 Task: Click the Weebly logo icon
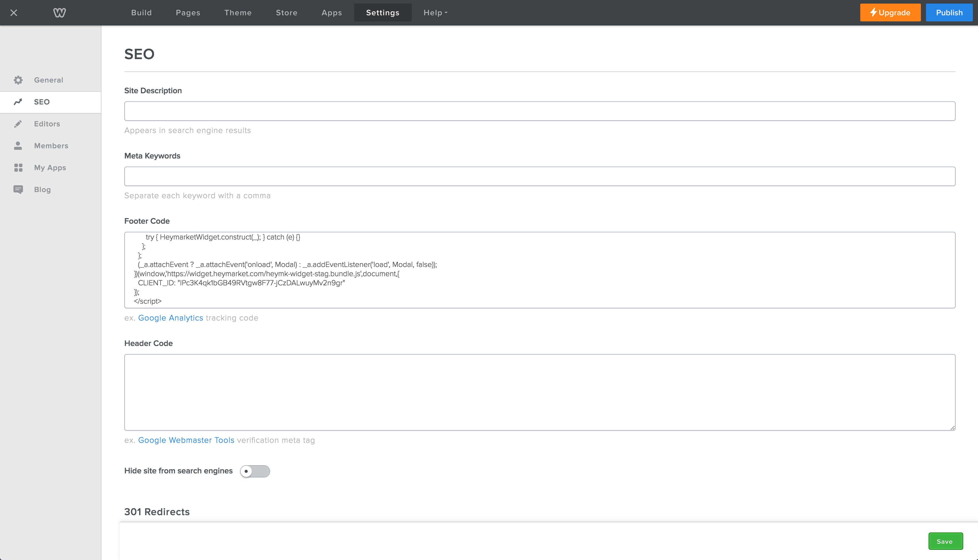click(59, 13)
